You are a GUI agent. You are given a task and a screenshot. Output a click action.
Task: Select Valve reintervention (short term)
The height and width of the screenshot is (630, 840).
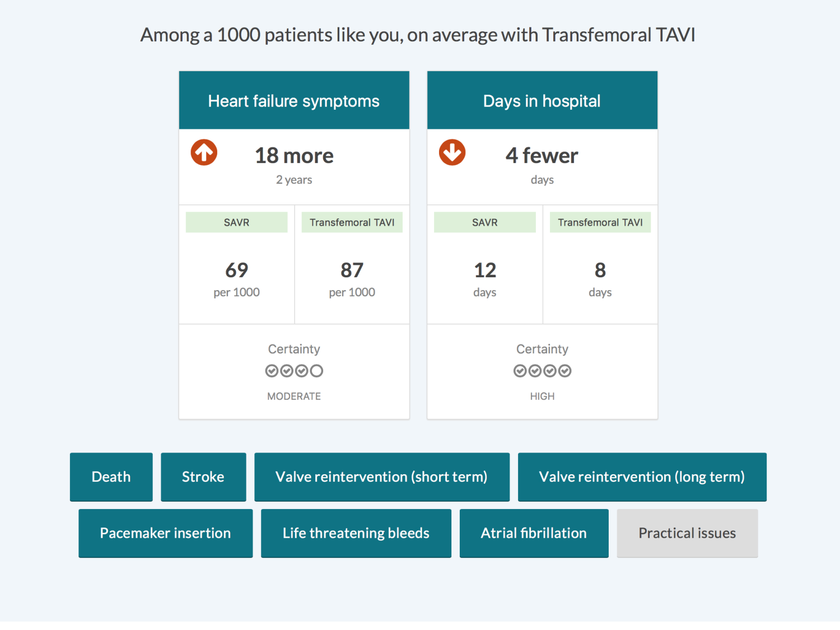[x=381, y=477]
